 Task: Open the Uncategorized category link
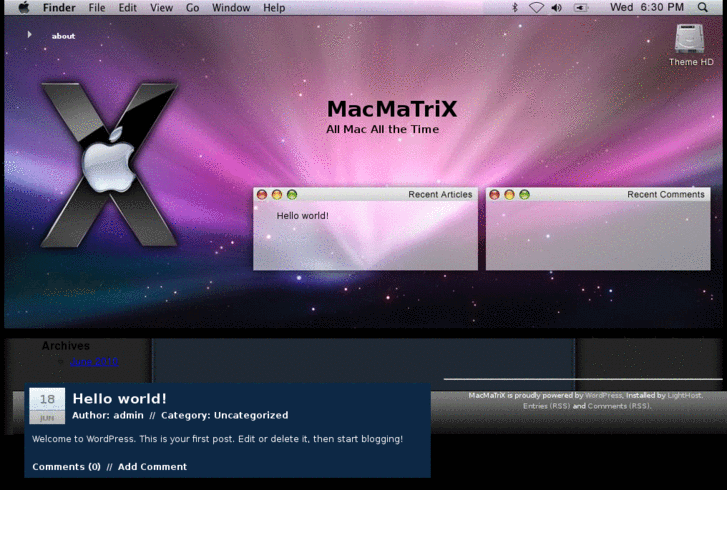250,415
